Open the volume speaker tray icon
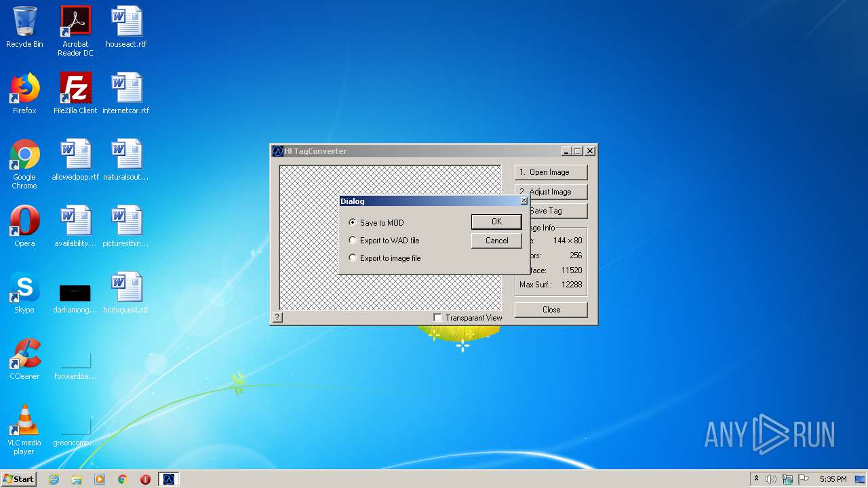This screenshot has width=868, height=488. [x=771, y=479]
